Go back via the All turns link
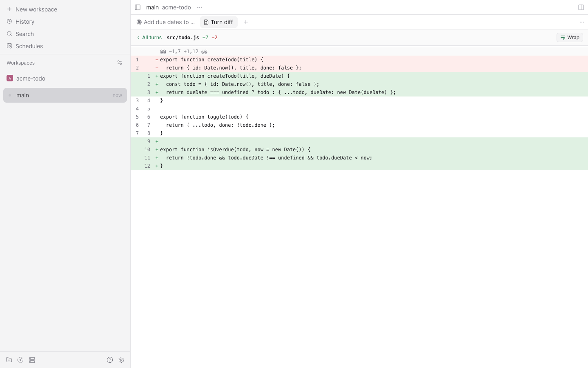The image size is (588, 368). (x=149, y=38)
